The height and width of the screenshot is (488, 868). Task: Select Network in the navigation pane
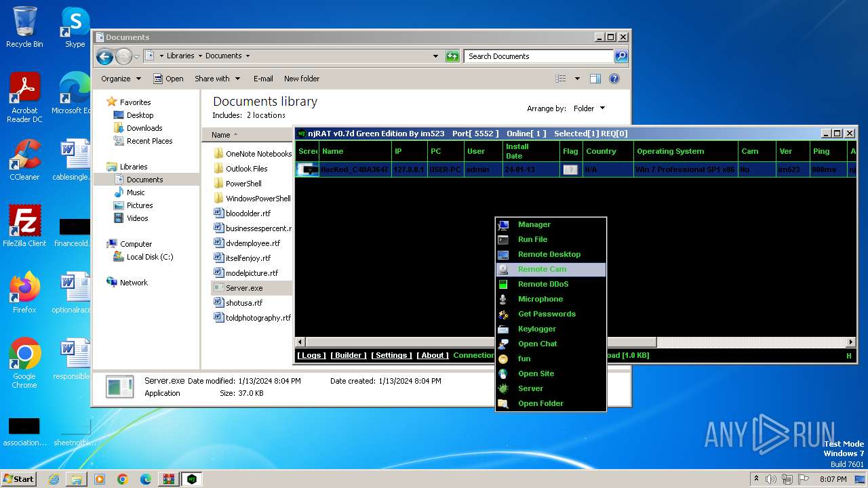click(x=134, y=283)
